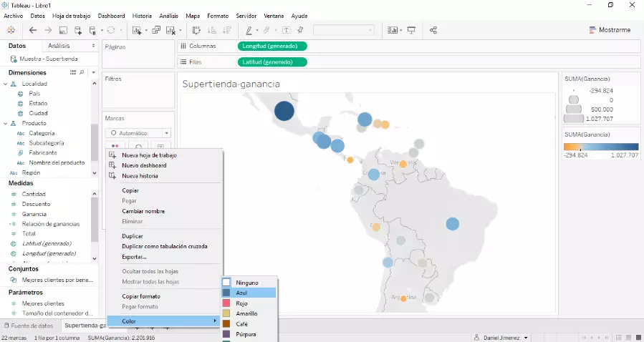Click the Tableau start page logo icon
Image resolution: width=644 pixels, height=342 pixels.
point(11,30)
